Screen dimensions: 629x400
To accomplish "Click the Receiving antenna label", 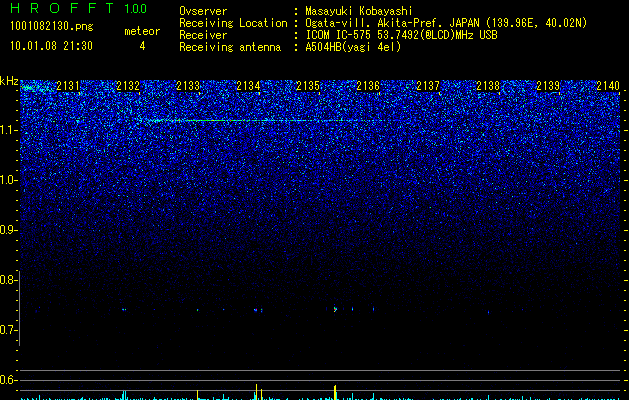I will pos(230,47).
